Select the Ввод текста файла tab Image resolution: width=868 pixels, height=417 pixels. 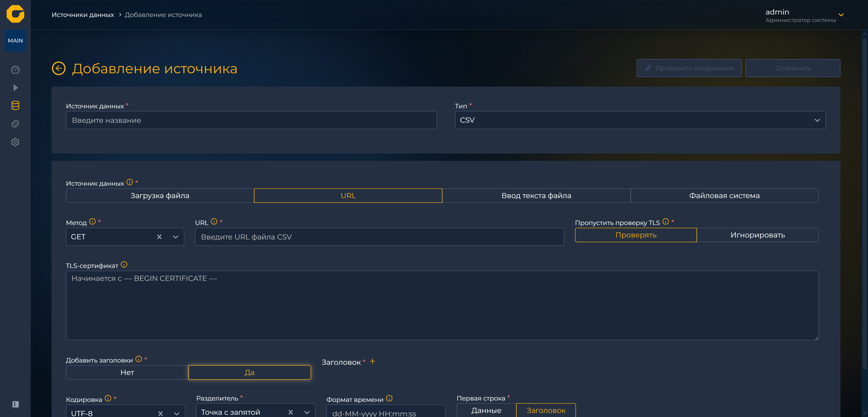pos(536,196)
